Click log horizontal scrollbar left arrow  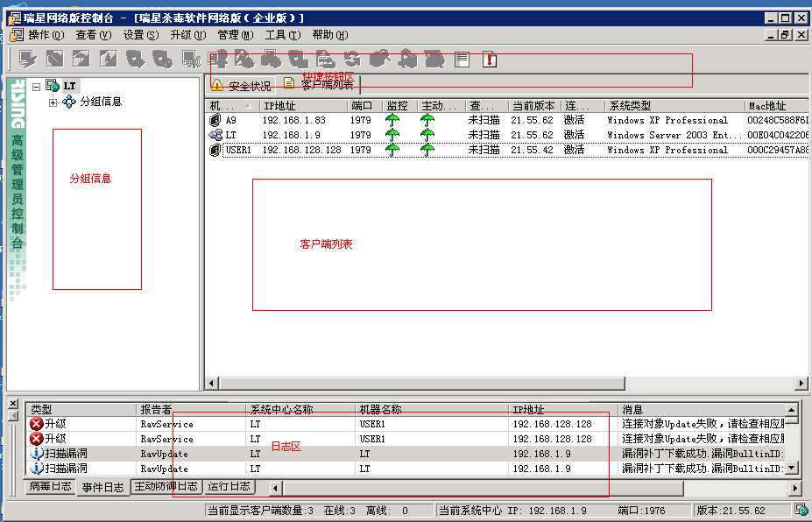[x=276, y=488]
